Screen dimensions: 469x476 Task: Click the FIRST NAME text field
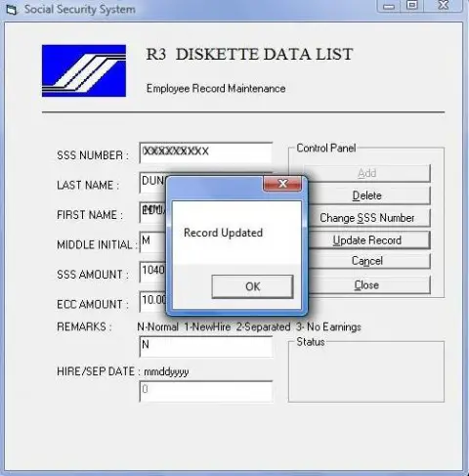(x=152, y=212)
